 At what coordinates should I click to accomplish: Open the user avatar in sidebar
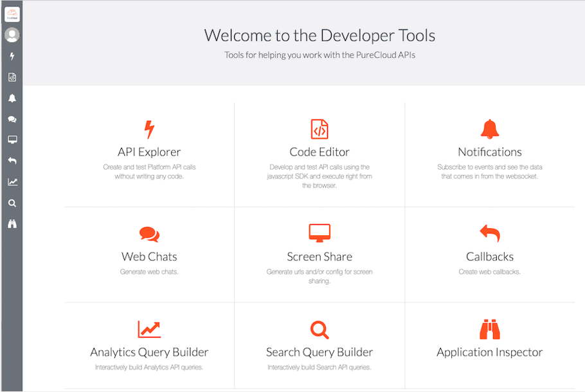click(12, 35)
